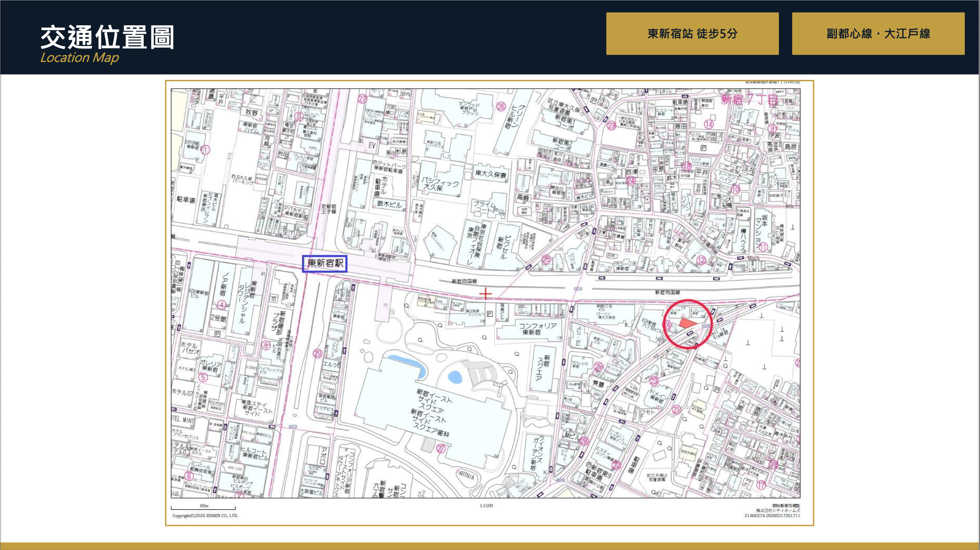Click the ARTNIA label on the map
The image size is (980, 550).
pos(466,475)
